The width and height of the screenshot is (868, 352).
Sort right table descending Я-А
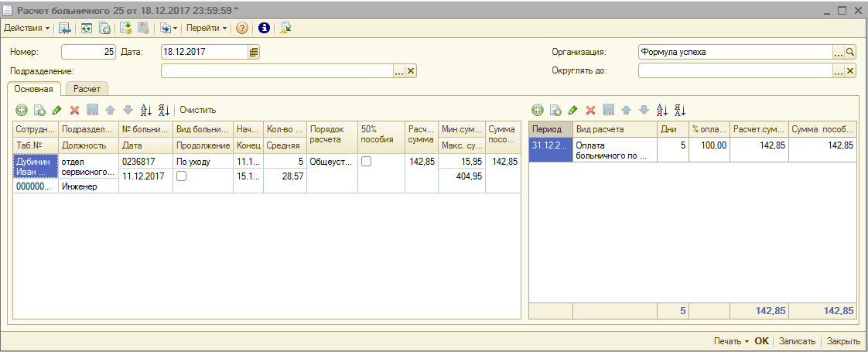coord(680,111)
